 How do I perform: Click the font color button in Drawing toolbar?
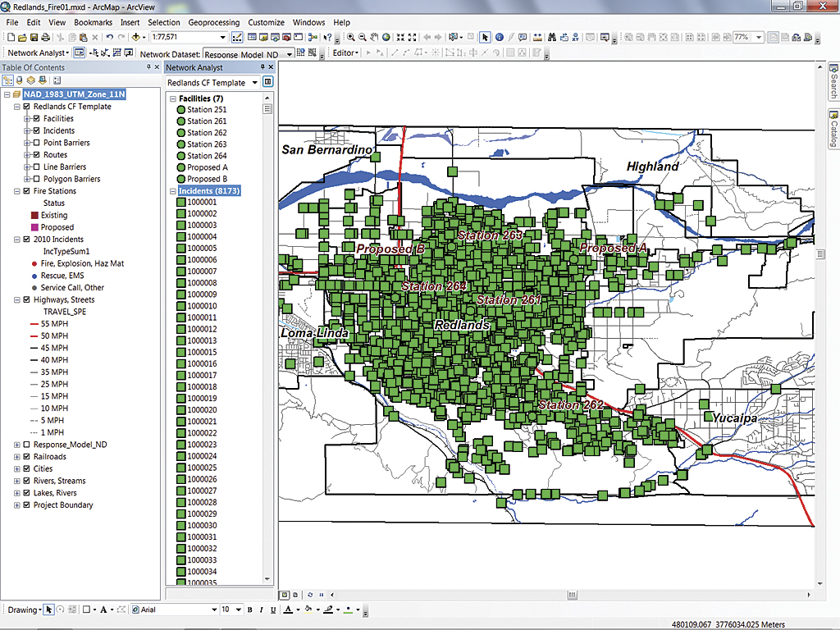pos(289,609)
